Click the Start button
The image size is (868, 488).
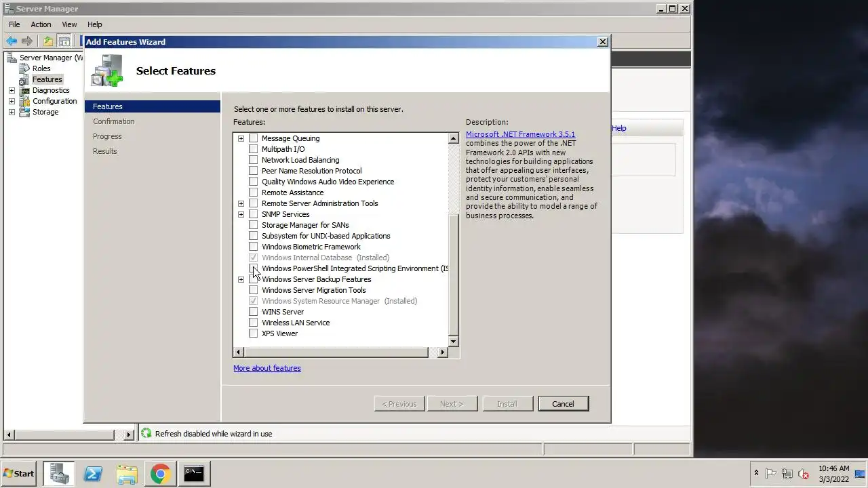pyautogui.click(x=19, y=474)
